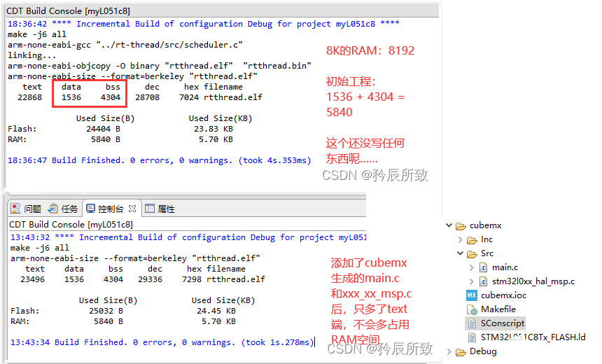The image size is (602, 364).
Task: Click the cubemx folder icon
Action: point(461,226)
